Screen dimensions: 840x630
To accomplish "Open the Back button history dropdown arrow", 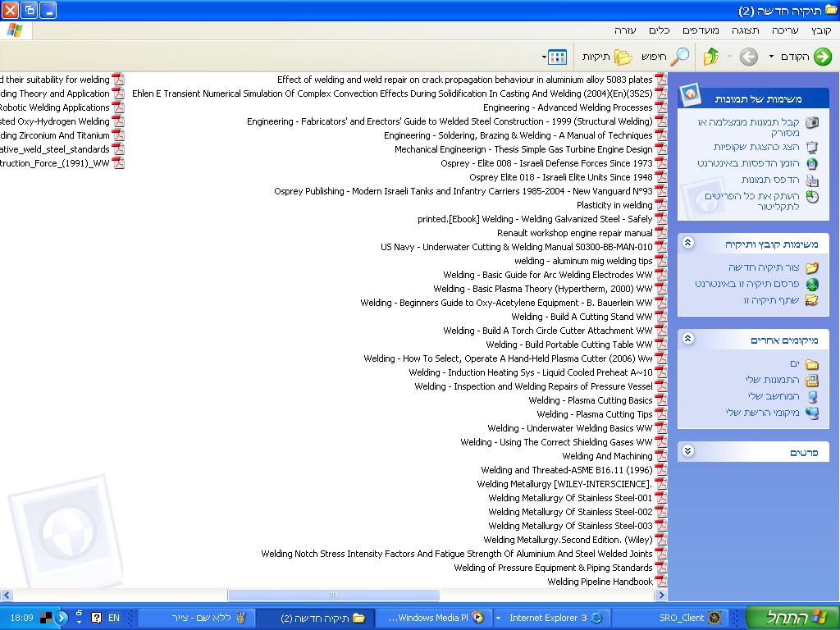I will click(771, 57).
